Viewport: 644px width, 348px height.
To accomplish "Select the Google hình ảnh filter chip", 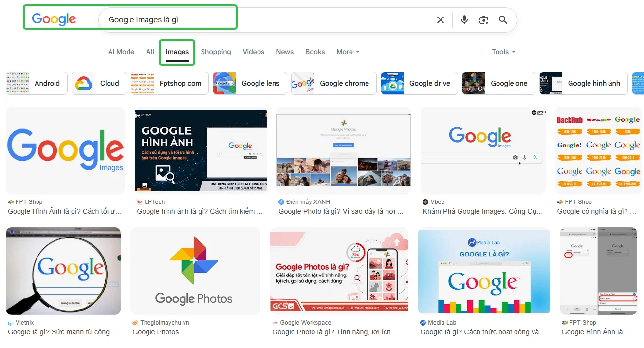I will click(x=584, y=83).
